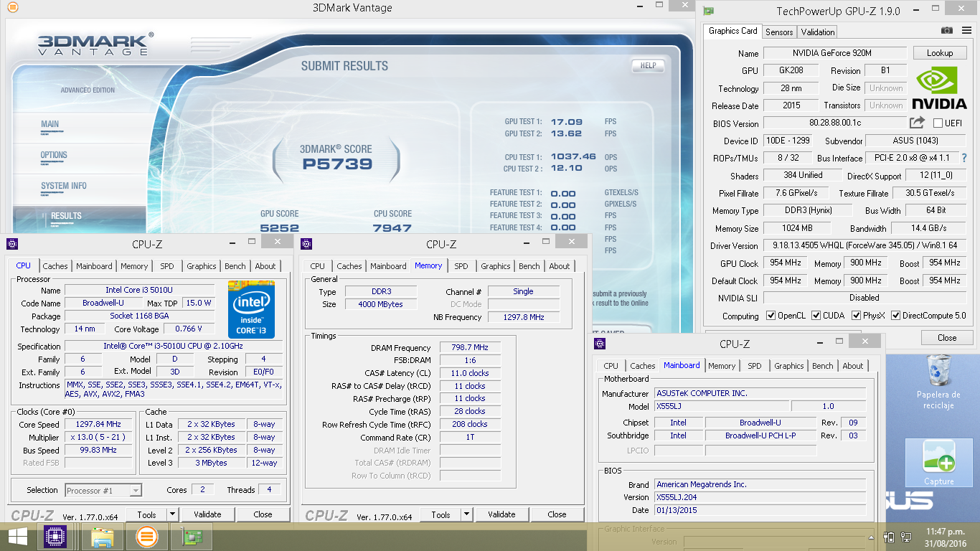Click the Intel Core i3 5010U name field
The width and height of the screenshot is (980, 551).
pyautogui.click(x=138, y=291)
